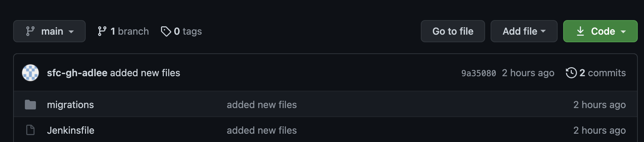Open the main branch switcher dropdown
Image resolution: width=644 pixels, height=142 pixels.
coord(49,31)
